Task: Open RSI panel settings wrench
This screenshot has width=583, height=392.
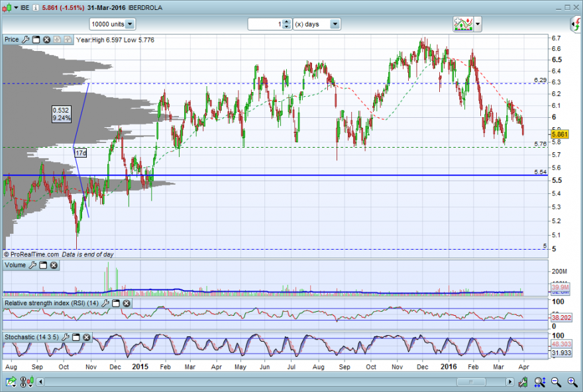Action: click(105, 303)
